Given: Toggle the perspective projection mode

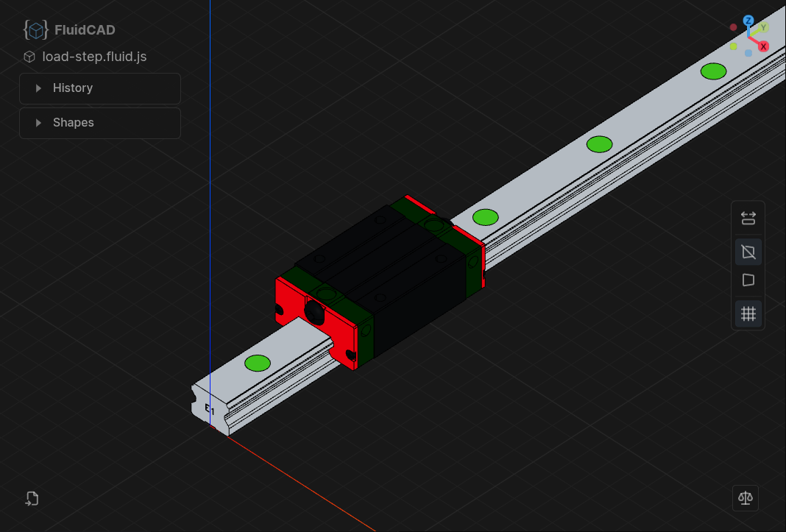Looking at the screenshot, I should point(748,280).
